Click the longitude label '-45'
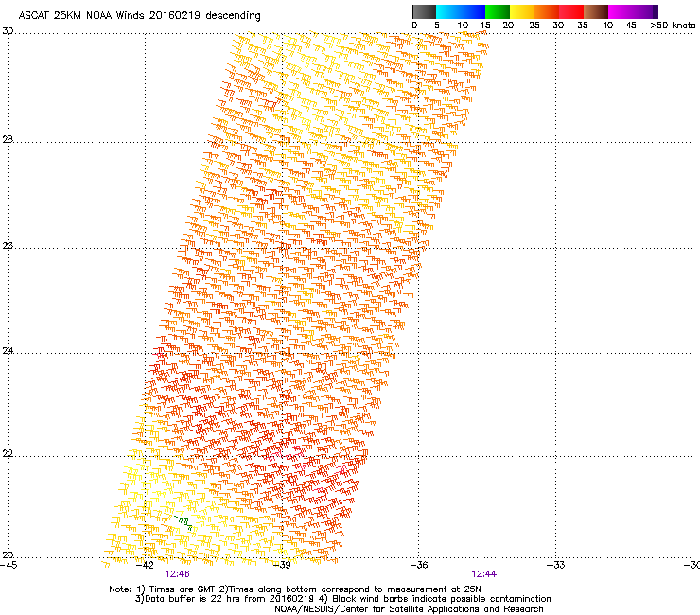The width and height of the screenshot is (700, 615). (9, 565)
